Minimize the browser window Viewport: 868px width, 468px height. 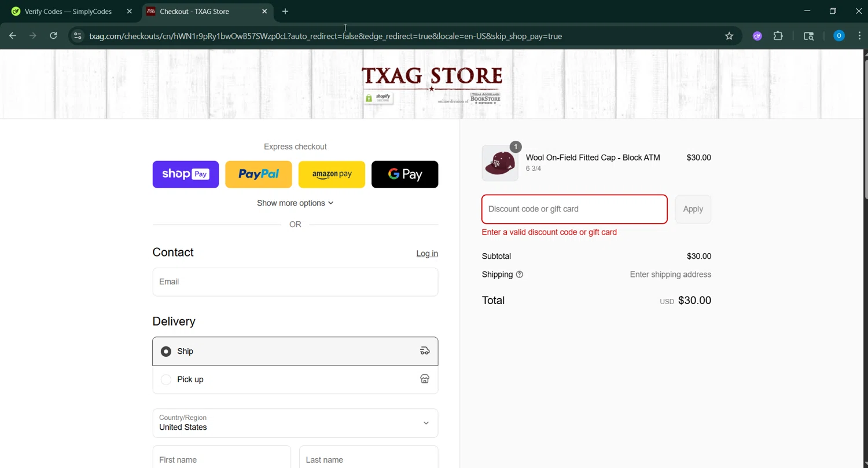(x=807, y=11)
